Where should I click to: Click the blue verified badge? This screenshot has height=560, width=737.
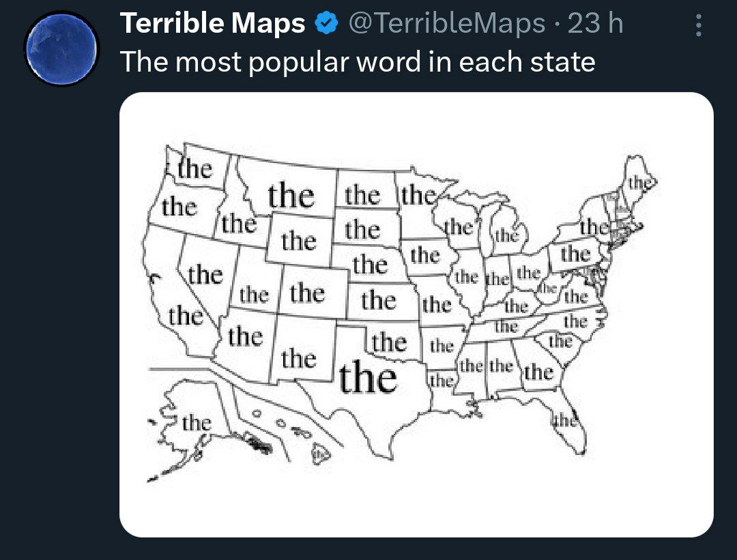pos(326,25)
